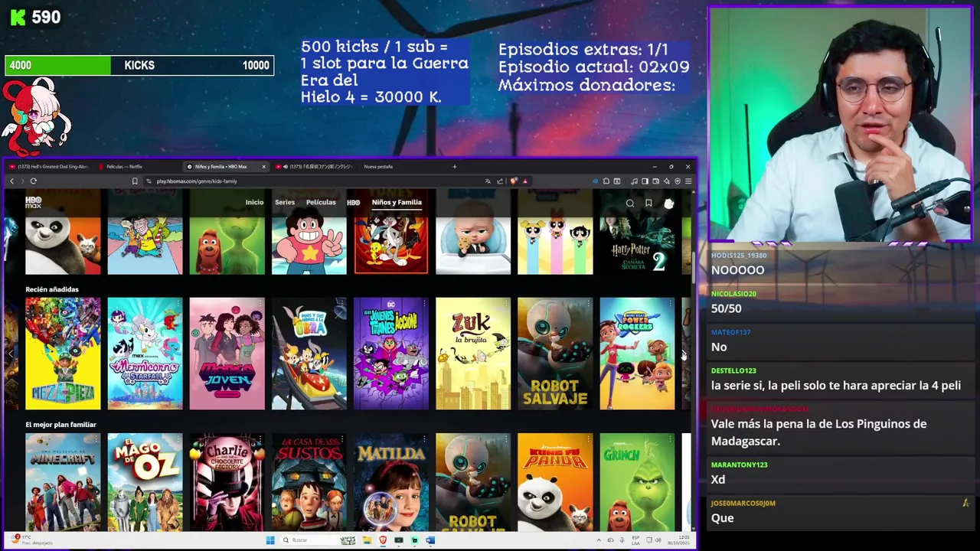Open the Marca Joven poster
This screenshot has width=980, height=551.
[227, 354]
